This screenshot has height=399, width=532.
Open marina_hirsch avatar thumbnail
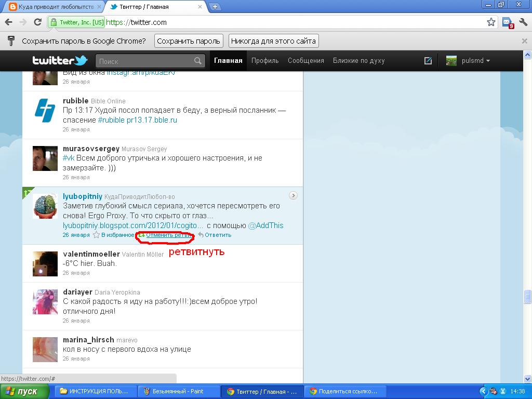45,350
